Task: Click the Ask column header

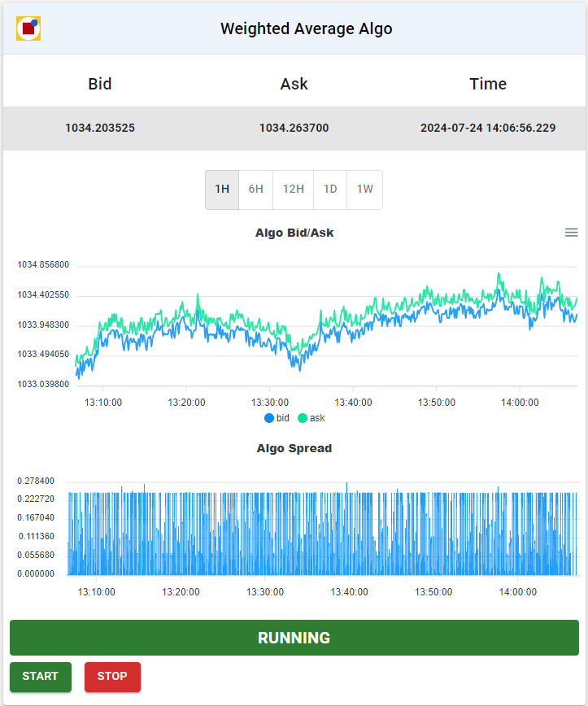Action: pyautogui.click(x=294, y=85)
